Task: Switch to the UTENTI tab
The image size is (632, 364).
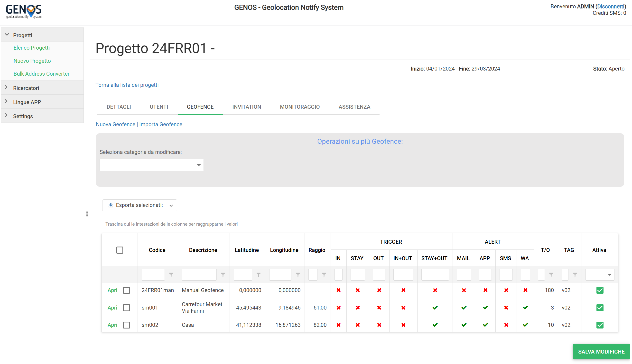Action: click(x=159, y=107)
